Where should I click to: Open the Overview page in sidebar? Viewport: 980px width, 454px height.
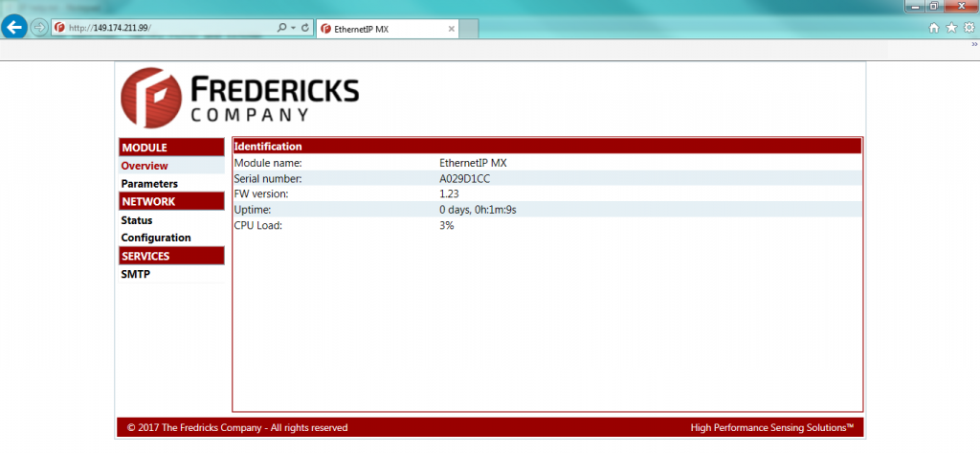145,166
